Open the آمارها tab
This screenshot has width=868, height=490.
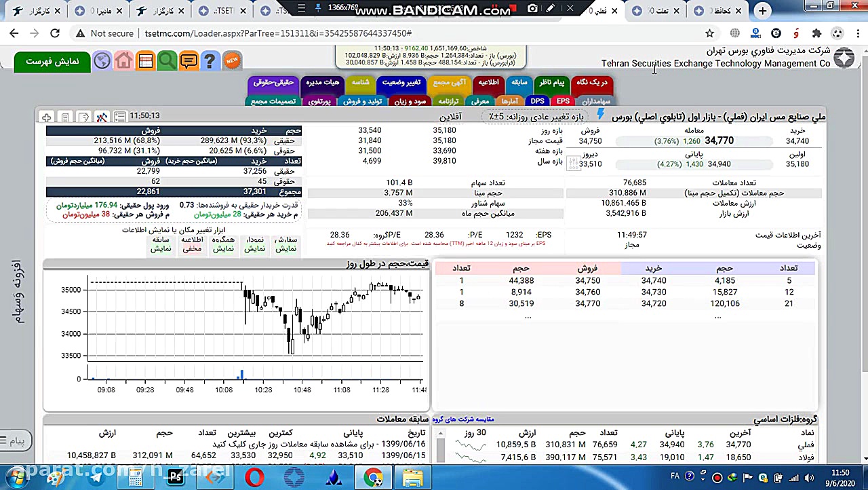pyautogui.click(x=509, y=101)
